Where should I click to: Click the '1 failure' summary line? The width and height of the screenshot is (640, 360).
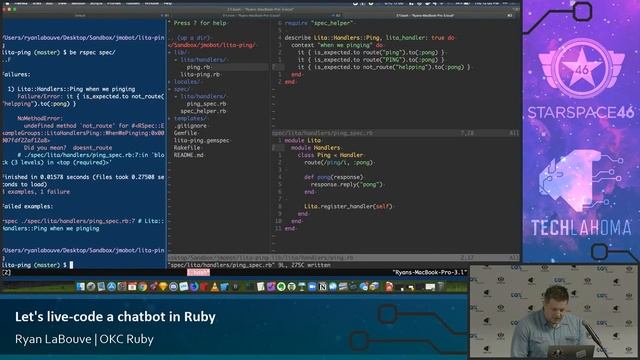[36, 192]
